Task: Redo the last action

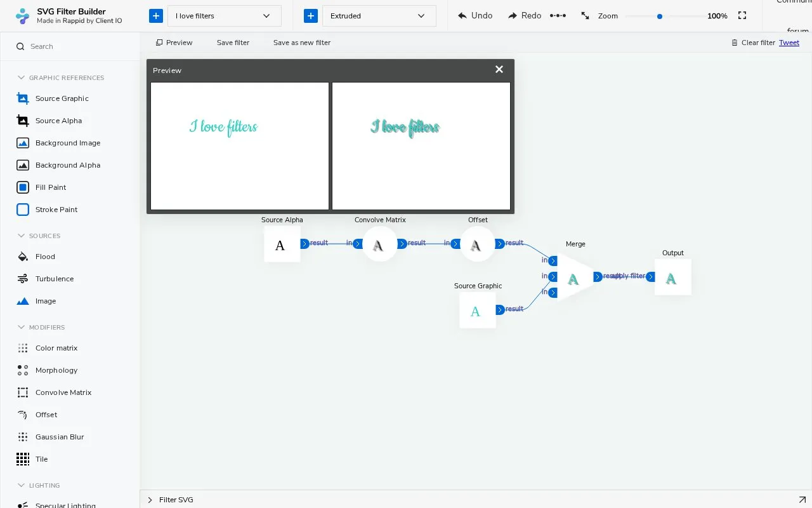Action: [525, 15]
